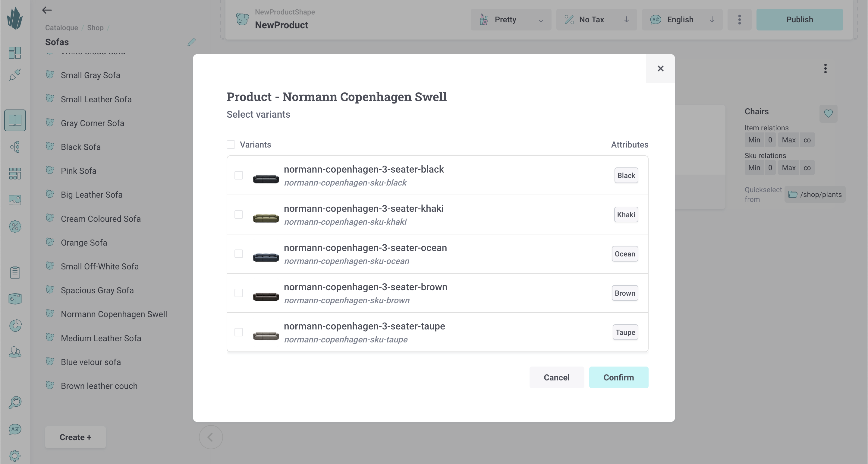This screenshot has width=868, height=464.
Task: Open the search magnifier icon in sidebar
Action: [x=15, y=402]
